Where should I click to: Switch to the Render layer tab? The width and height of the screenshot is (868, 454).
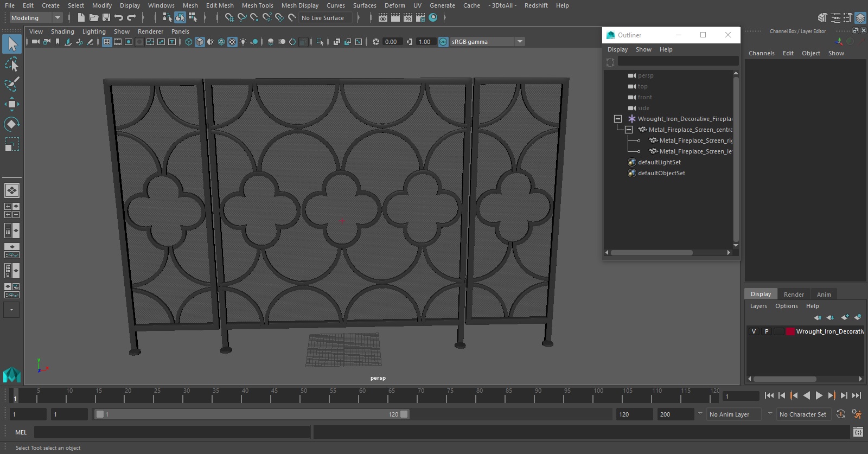(x=794, y=295)
